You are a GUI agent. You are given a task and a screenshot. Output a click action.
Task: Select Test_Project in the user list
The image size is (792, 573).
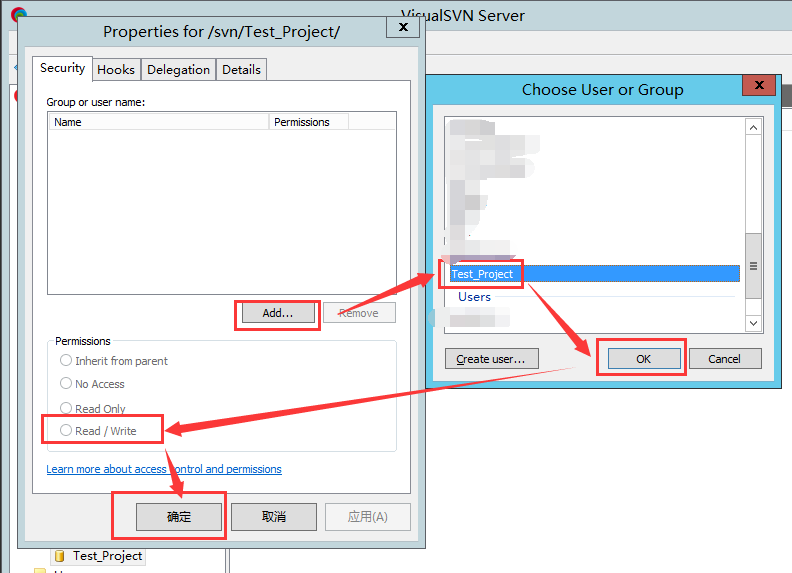[x=595, y=274]
